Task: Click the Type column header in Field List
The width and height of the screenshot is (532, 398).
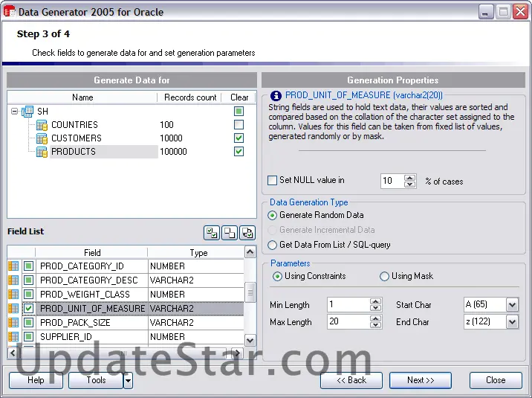Action: pyautogui.click(x=198, y=253)
